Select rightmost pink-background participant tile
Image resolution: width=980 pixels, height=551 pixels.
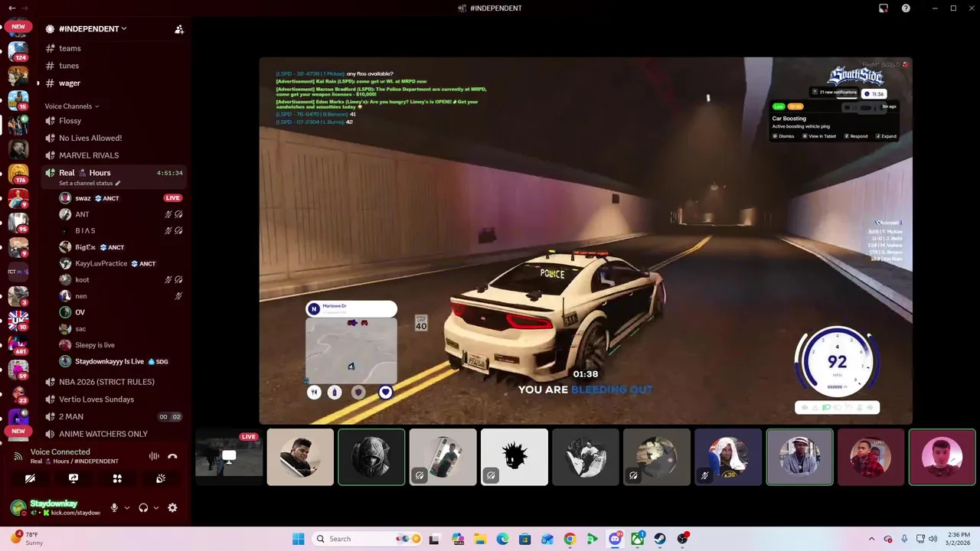[x=942, y=457]
